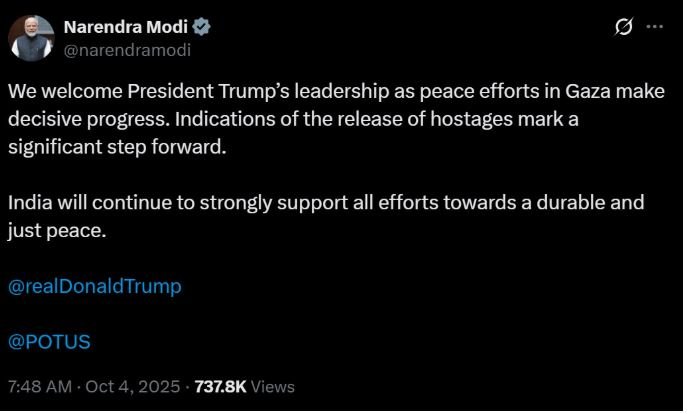The height and width of the screenshot is (414, 689).
Task: Click the Narendra Modi display name
Action: click(126, 27)
